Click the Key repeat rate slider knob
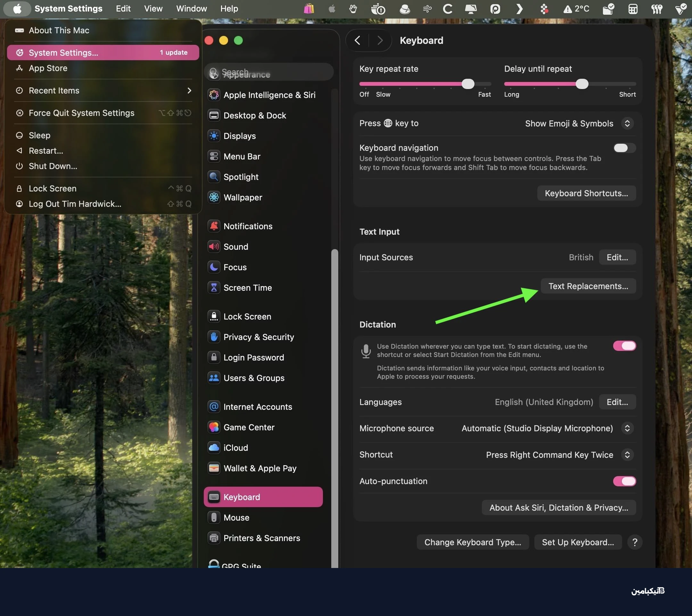 tap(468, 84)
